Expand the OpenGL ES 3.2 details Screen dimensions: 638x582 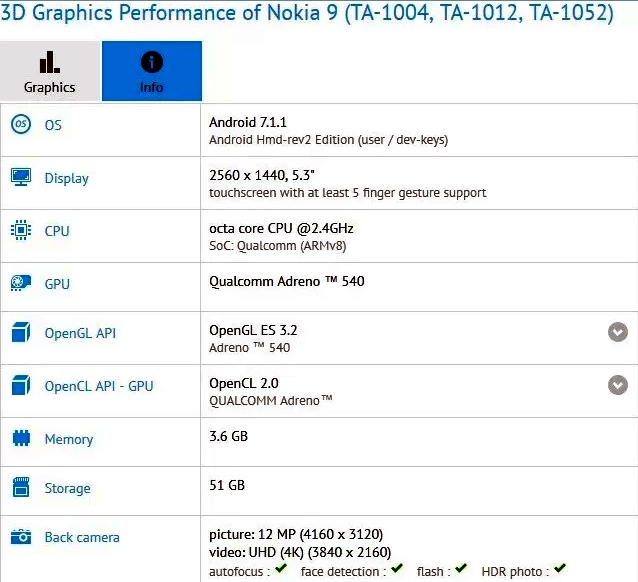[618, 332]
